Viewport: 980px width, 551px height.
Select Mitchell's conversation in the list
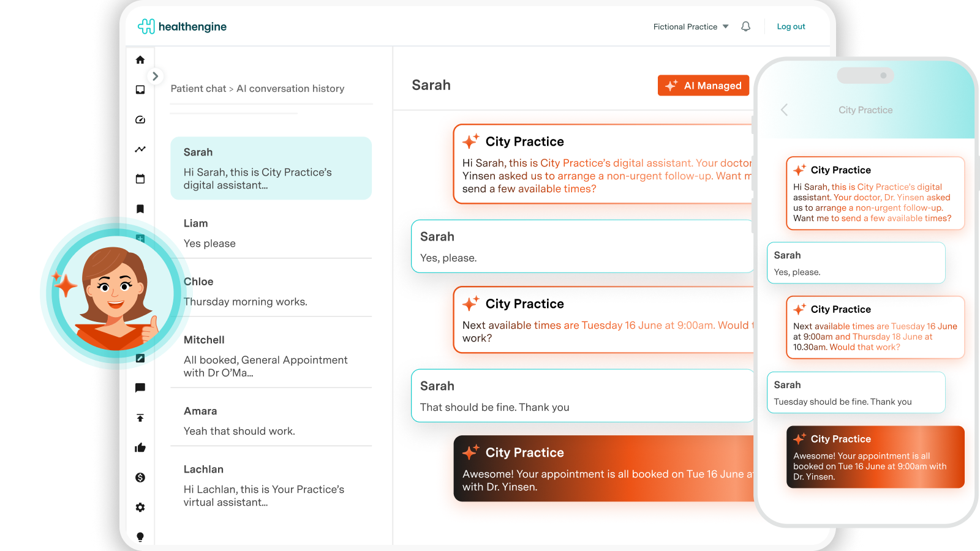pos(271,356)
